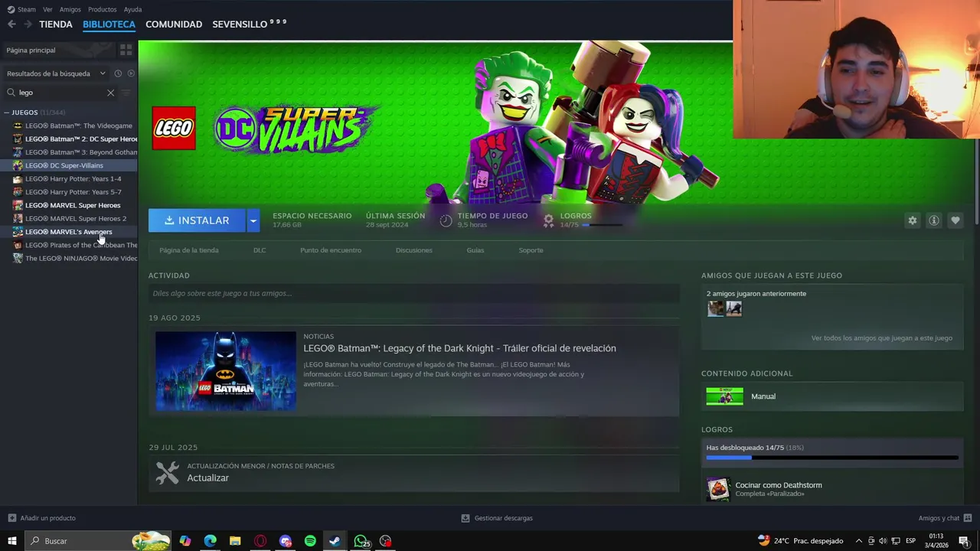Open Página de la tienda link
The height and width of the screenshot is (551, 980).
click(x=189, y=250)
